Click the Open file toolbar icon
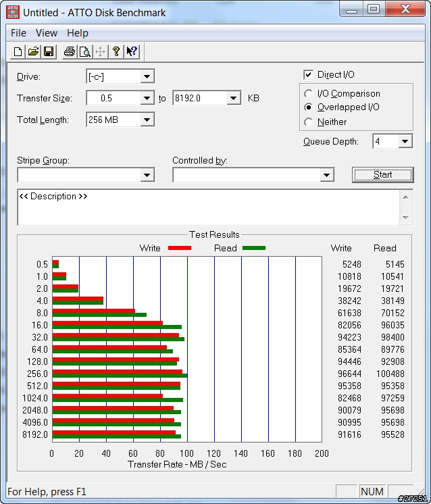The width and height of the screenshot is (431, 504). tap(33, 52)
